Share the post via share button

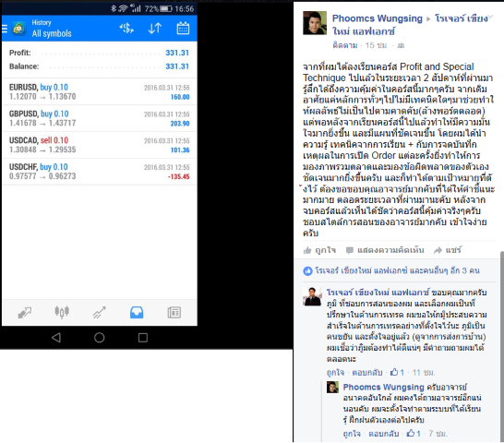[x=448, y=250]
